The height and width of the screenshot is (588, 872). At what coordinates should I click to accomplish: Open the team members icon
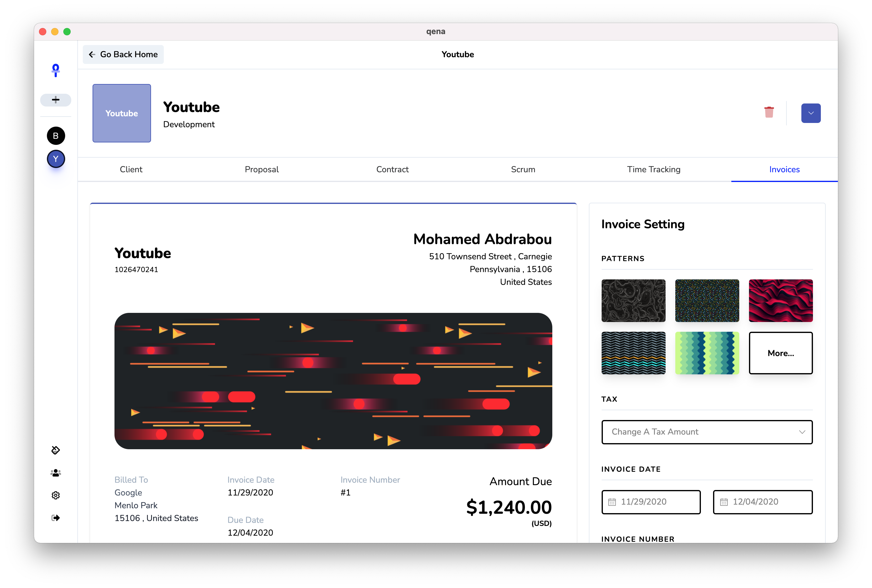55,473
